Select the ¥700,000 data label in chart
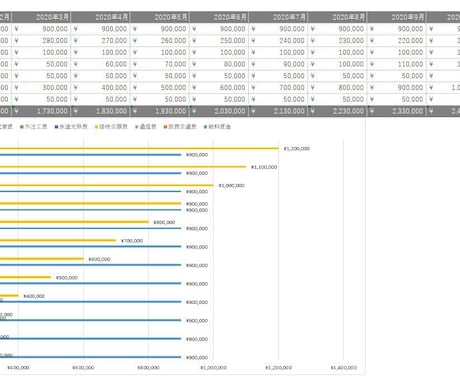Image resolution: width=460 pixels, height=380 pixels. tap(132, 241)
